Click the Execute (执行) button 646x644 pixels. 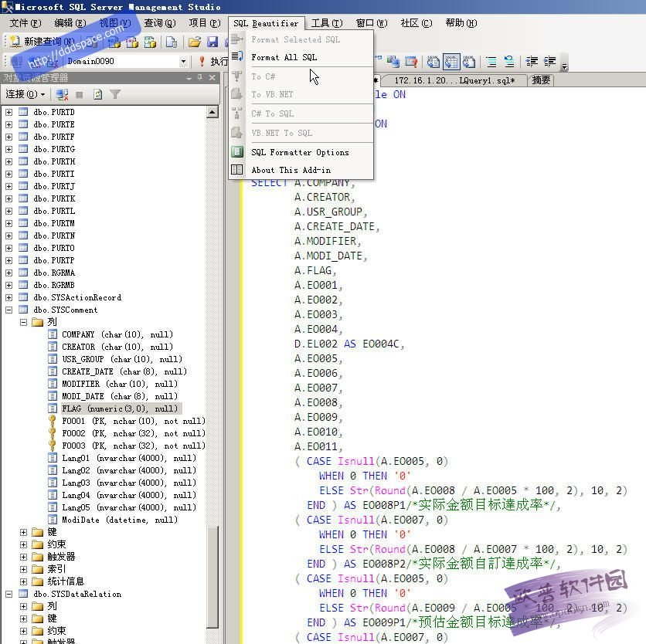click(x=213, y=61)
